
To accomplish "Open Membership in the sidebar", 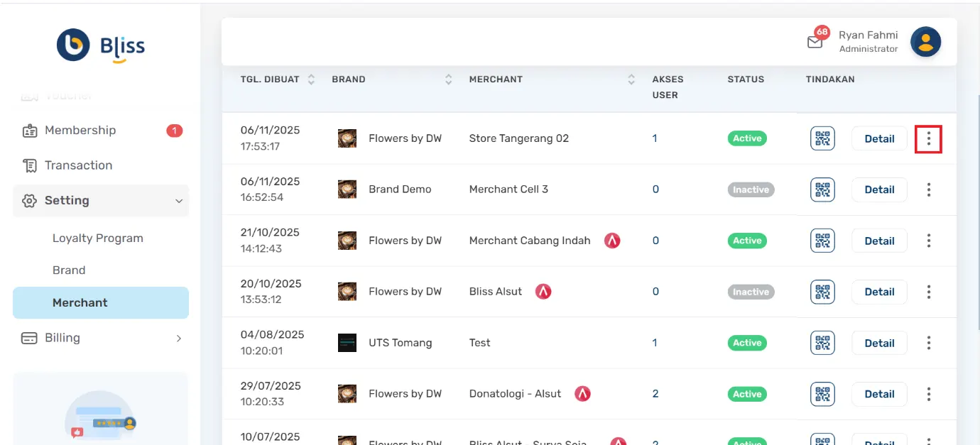I will (80, 131).
